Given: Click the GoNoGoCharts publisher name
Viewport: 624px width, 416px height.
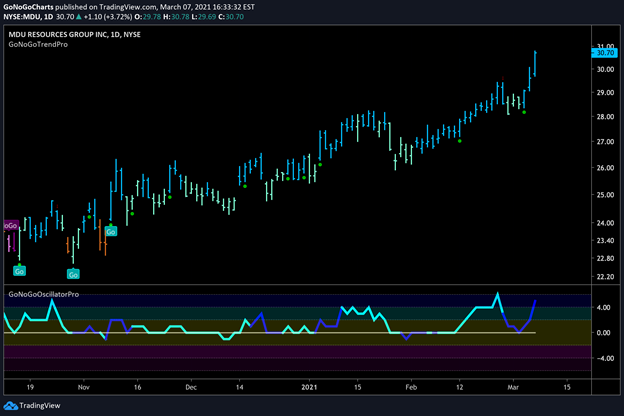Looking at the screenshot, I should [28, 7].
